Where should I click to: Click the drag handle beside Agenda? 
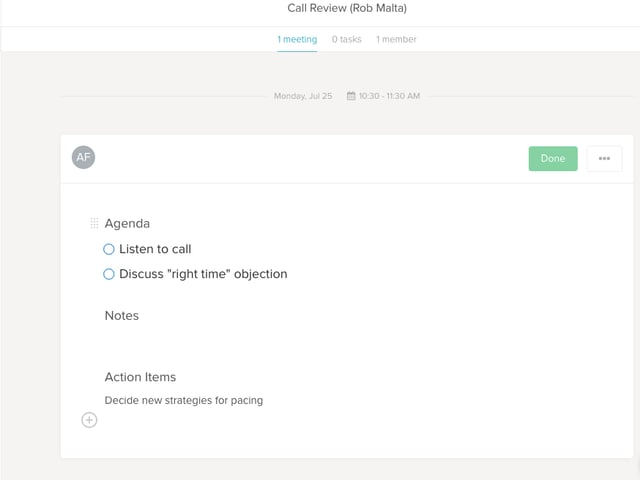pos(94,224)
